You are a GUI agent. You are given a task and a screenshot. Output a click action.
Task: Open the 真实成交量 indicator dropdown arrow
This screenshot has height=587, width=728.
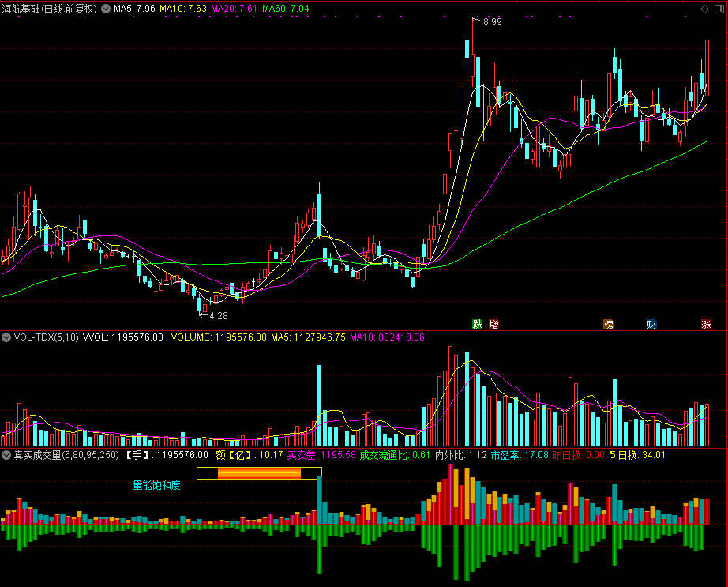click(6, 455)
